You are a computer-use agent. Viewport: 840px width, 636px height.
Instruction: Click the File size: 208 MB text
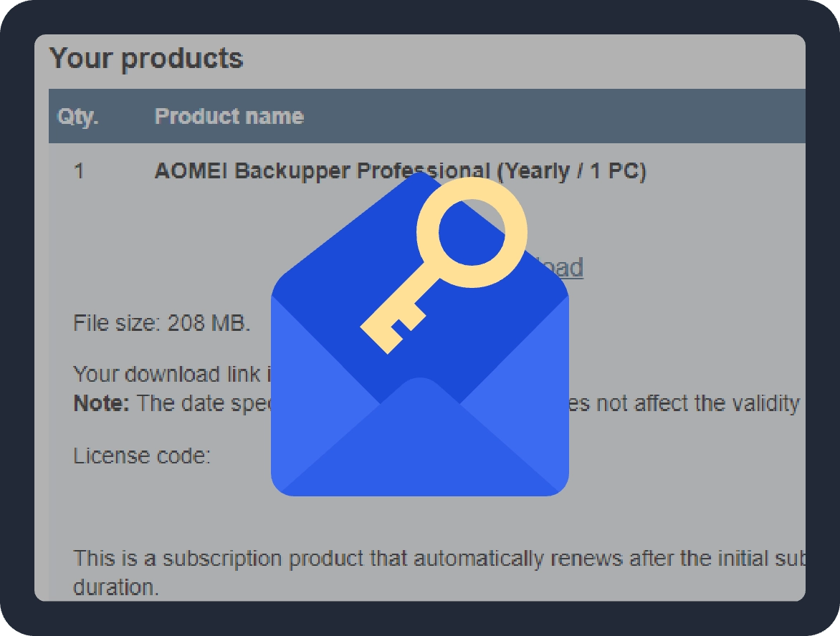pos(161,323)
